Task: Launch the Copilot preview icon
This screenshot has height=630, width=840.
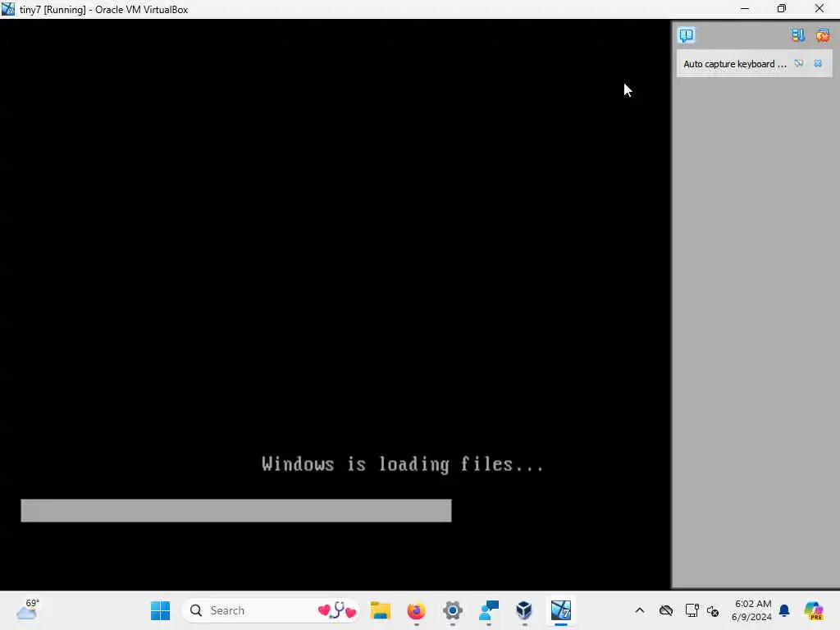Action: (x=814, y=610)
